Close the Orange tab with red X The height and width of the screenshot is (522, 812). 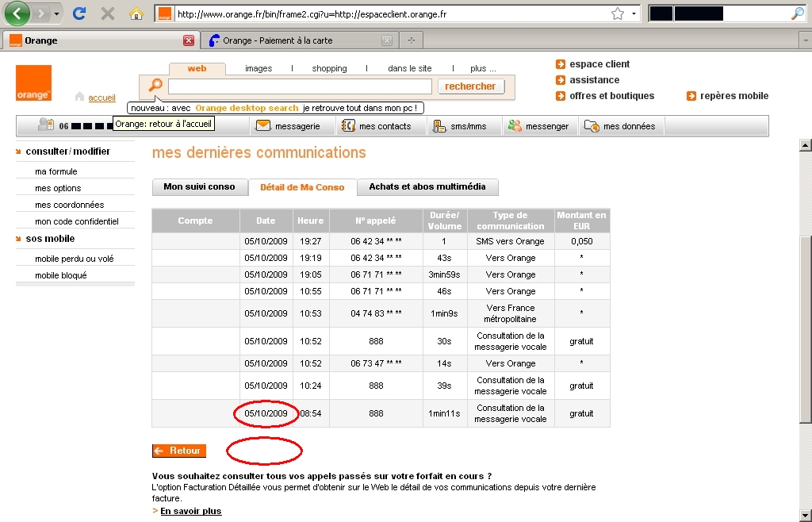coord(189,40)
